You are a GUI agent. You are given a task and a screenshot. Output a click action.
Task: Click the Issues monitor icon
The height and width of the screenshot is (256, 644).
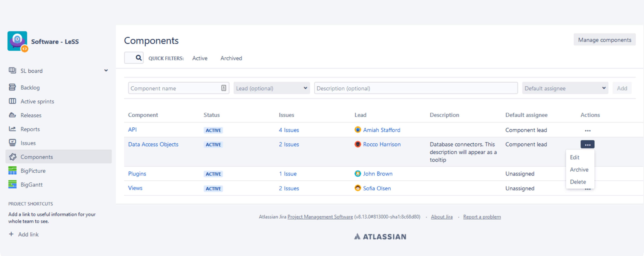[12, 143]
